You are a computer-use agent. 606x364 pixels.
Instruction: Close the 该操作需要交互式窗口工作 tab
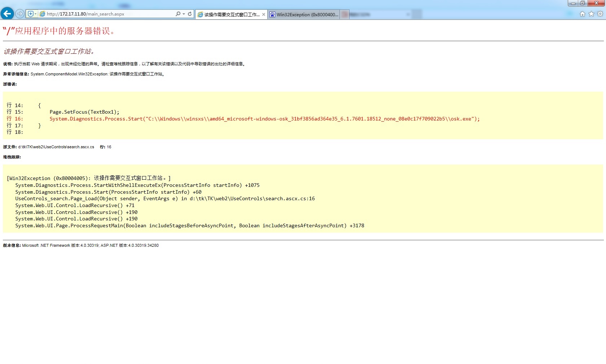coord(264,14)
